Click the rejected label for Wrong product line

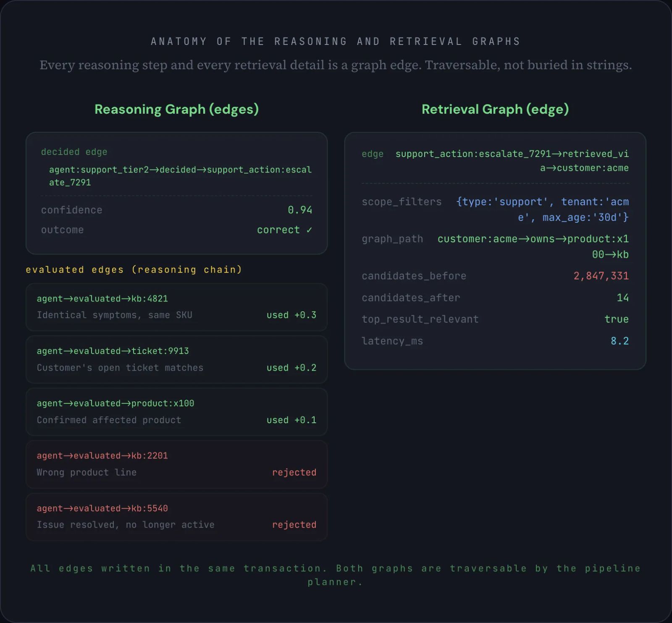pyautogui.click(x=294, y=473)
